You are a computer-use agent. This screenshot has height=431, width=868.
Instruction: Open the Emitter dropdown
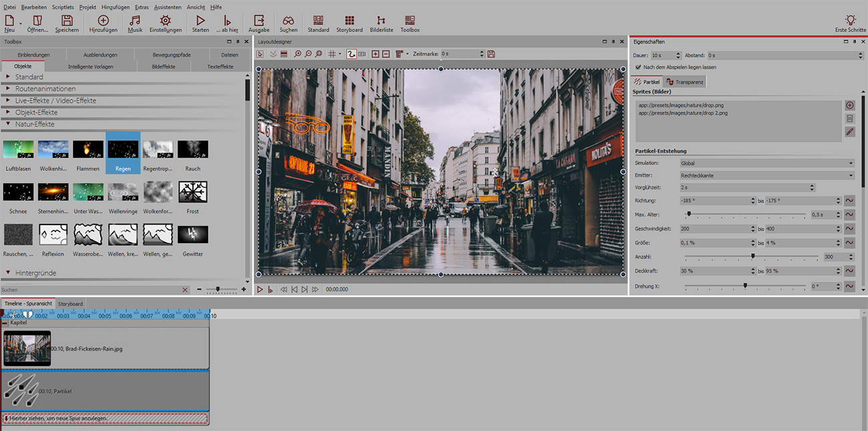766,176
